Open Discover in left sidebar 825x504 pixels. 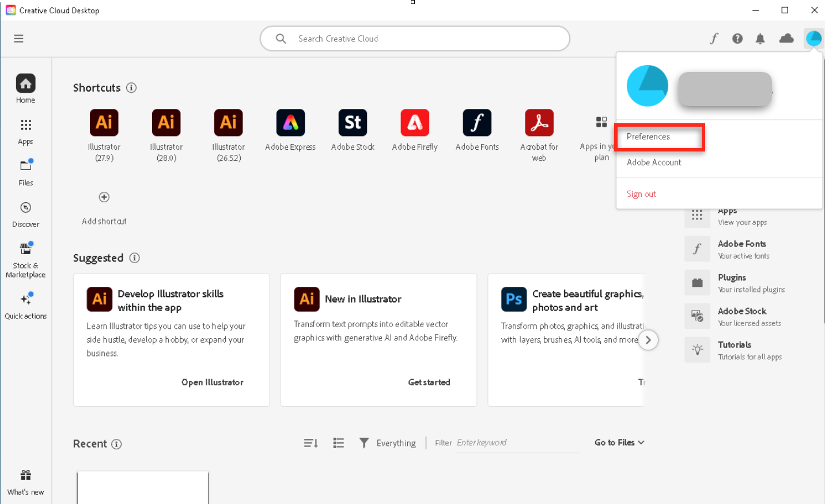coord(25,214)
